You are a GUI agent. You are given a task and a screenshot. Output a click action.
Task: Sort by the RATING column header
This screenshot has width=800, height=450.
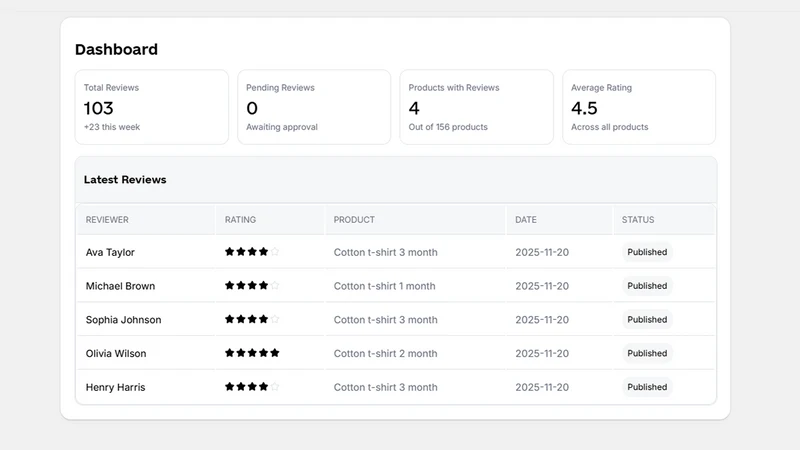pyautogui.click(x=240, y=219)
